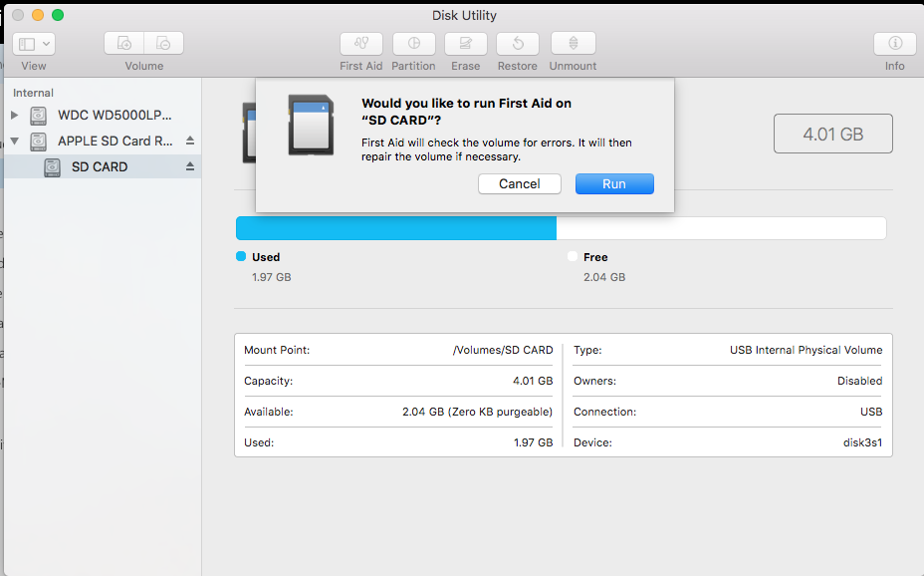Click the '/Volumes/SD CARD' mount point value
The image size is (924, 576).
coord(503,350)
